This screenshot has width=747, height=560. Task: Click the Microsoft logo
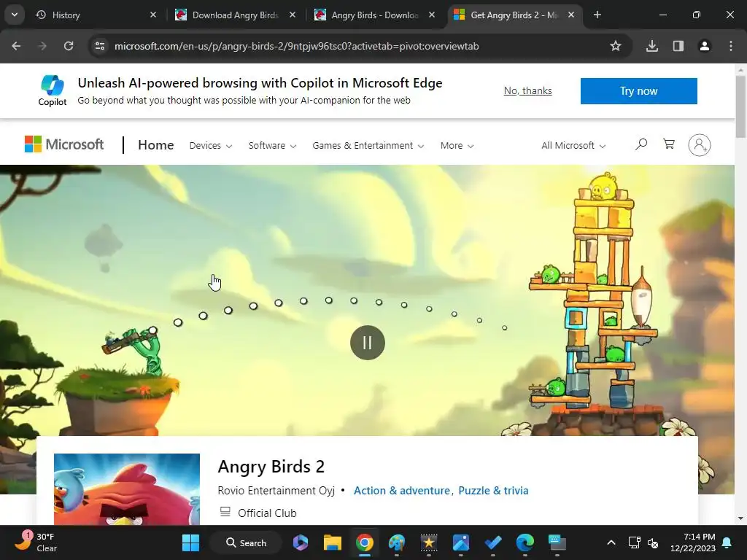click(x=64, y=144)
